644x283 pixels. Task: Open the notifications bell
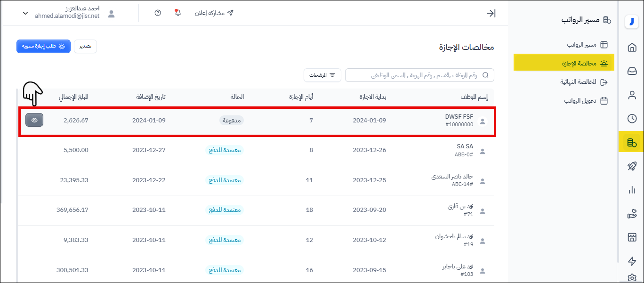click(177, 13)
